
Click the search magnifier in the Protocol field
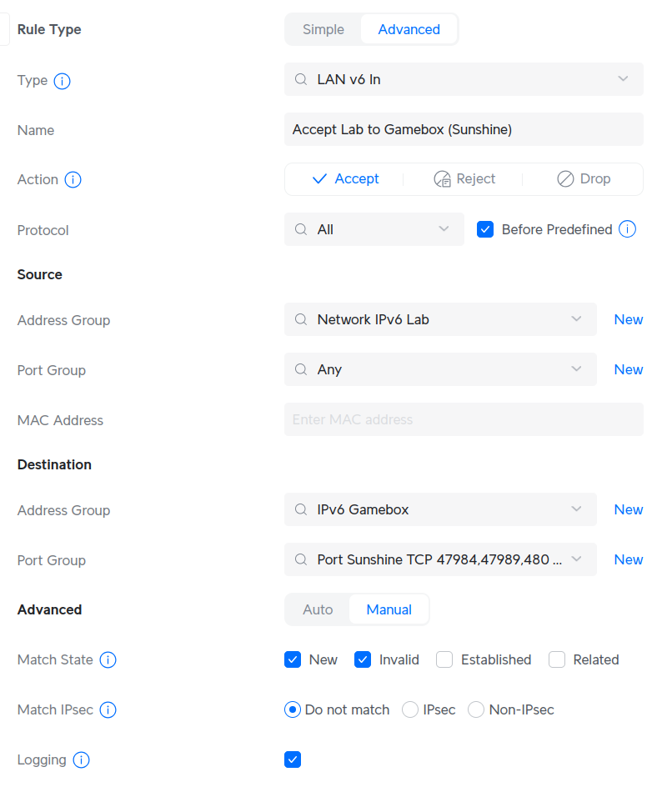[301, 229]
